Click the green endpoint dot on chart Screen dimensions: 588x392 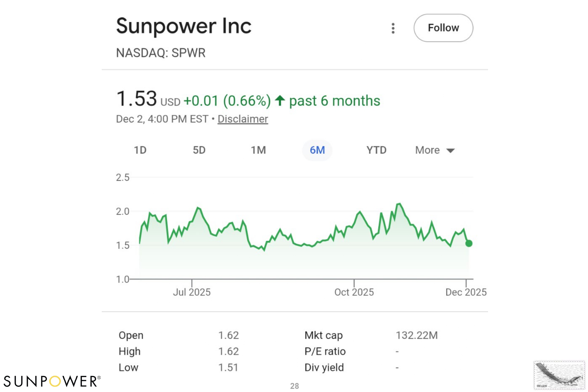(469, 244)
